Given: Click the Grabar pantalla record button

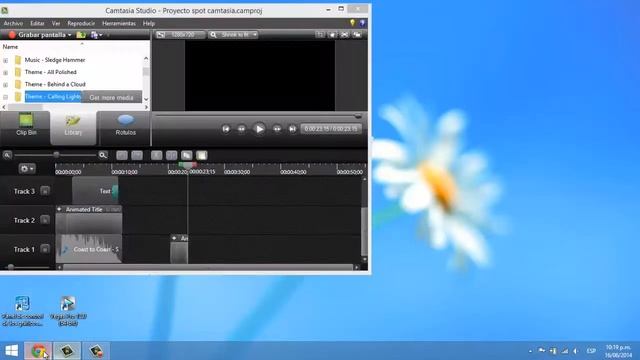Looking at the screenshot, I should coord(38,35).
